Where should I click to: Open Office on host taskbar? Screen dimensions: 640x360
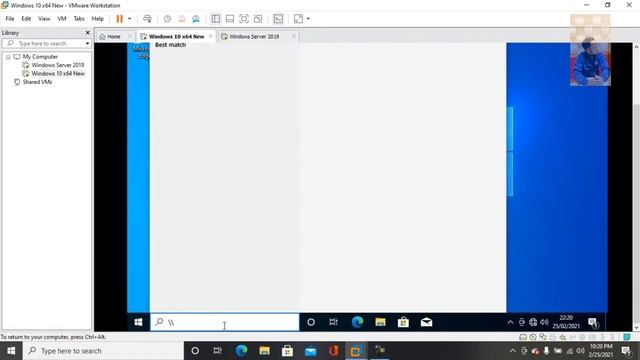[x=333, y=351]
